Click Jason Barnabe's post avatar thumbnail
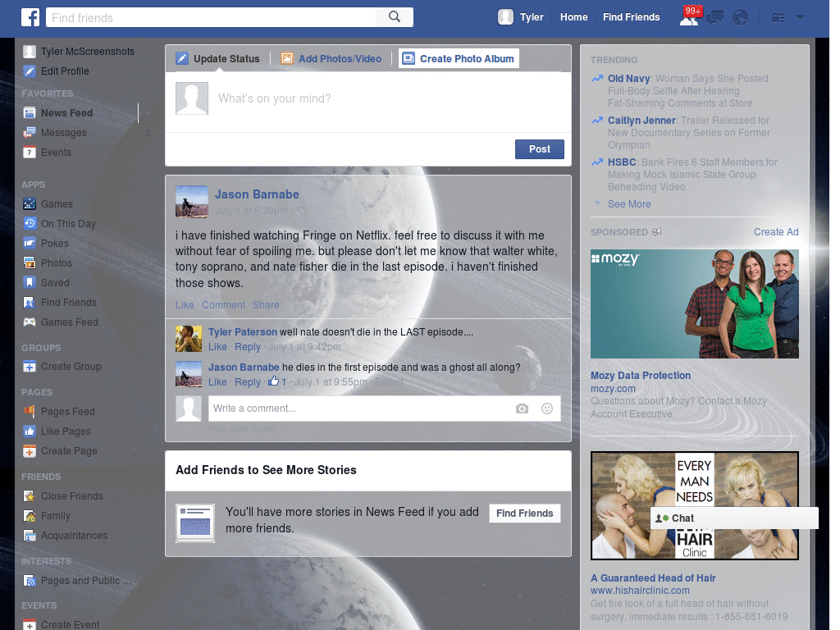This screenshot has width=840, height=630. 192,202
